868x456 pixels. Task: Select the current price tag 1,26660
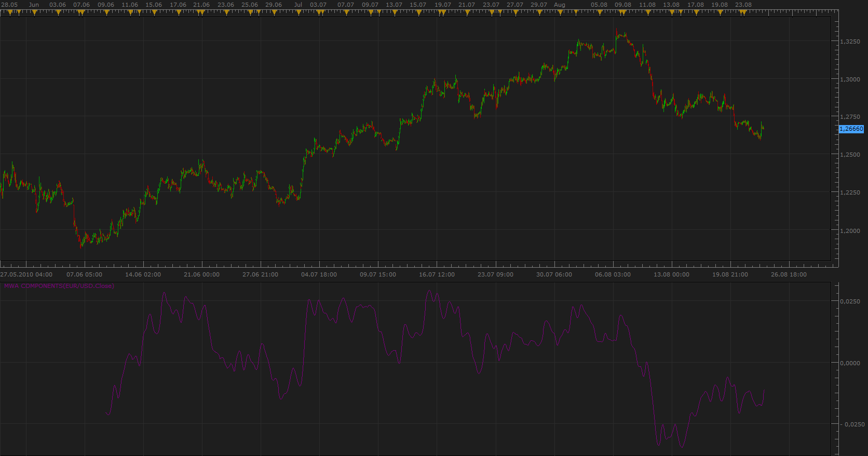point(851,129)
